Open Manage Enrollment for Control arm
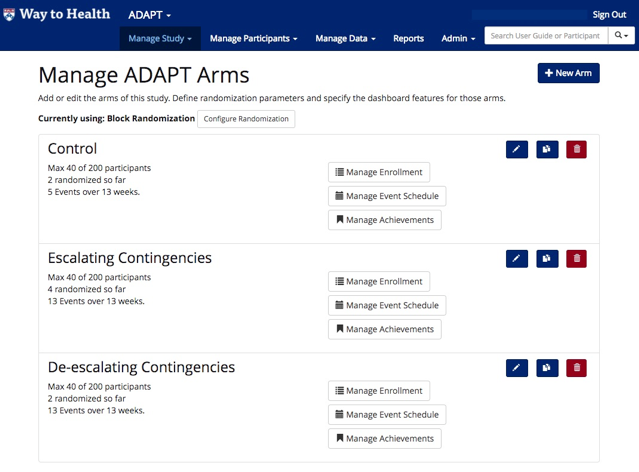This screenshot has width=639, height=472. click(379, 172)
